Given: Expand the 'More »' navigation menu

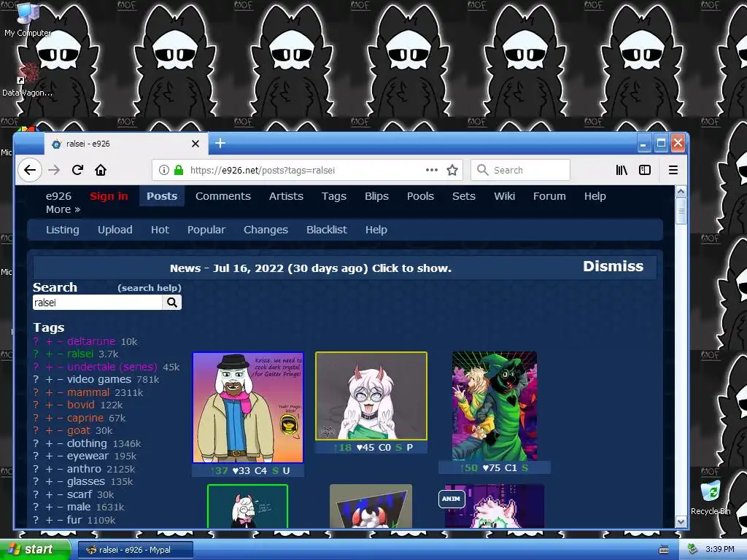Looking at the screenshot, I should 63,209.
